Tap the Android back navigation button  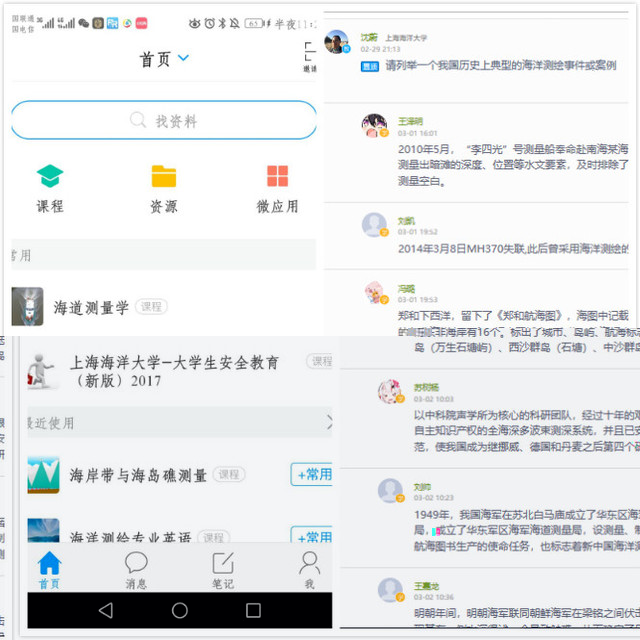106,611
